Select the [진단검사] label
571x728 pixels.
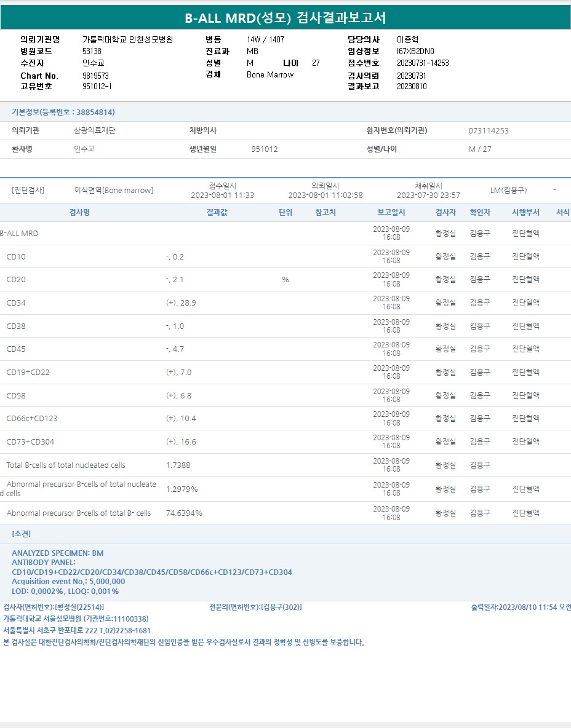28,191
